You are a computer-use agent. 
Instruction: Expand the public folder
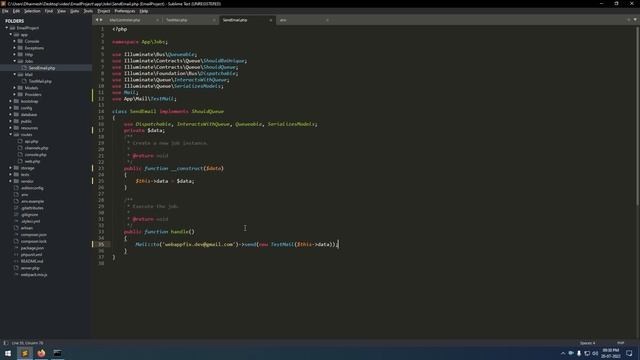click(11, 121)
